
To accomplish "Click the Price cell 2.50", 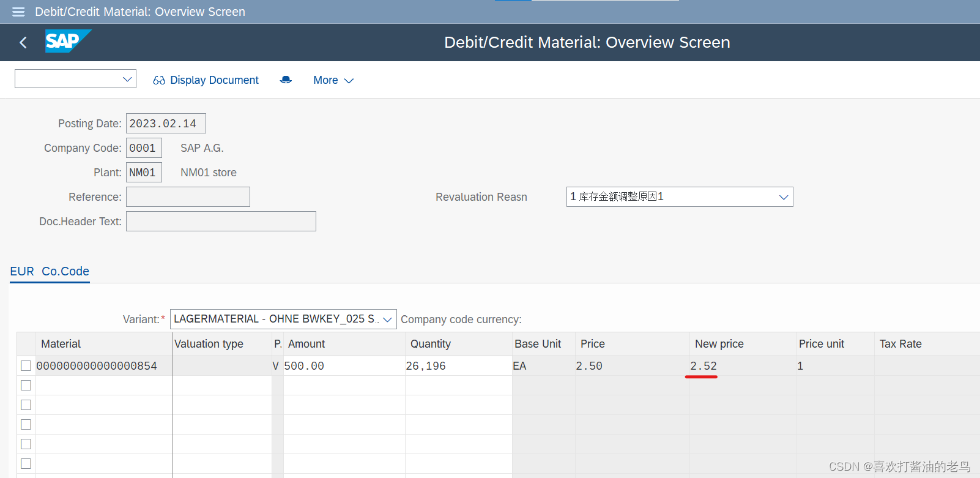I will point(632,365).
